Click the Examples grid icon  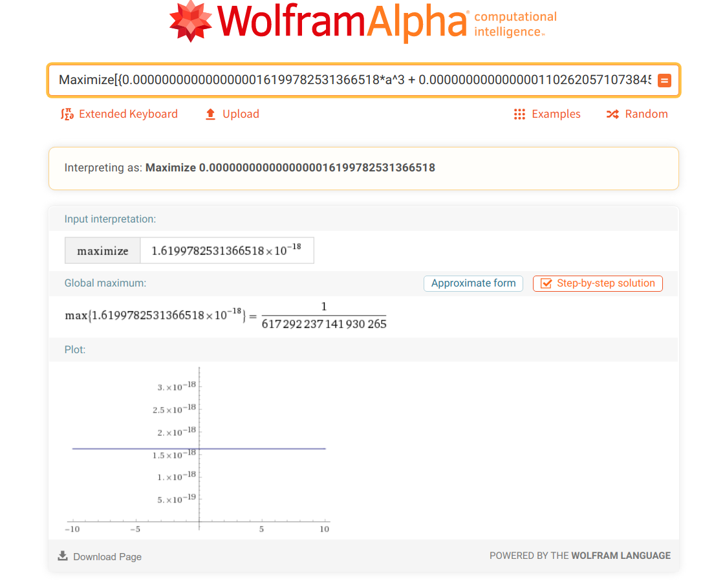coord(519,114)
